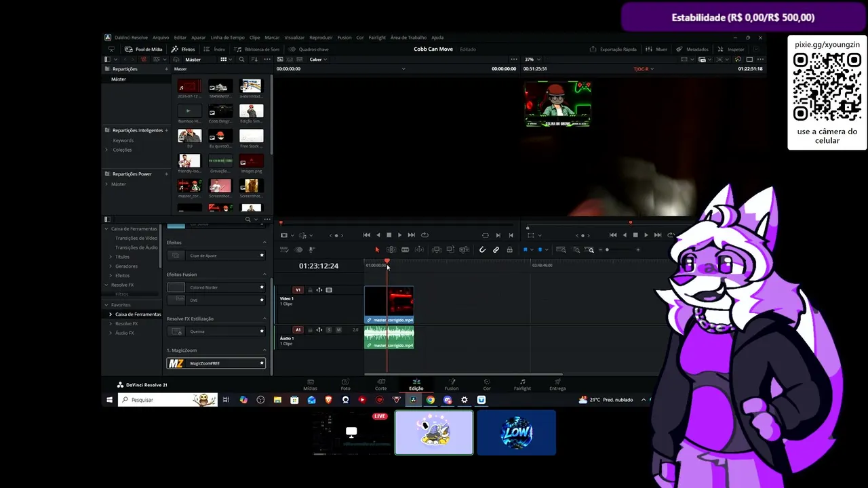This screenshot has height=488, width=868.
Task: Open the 37% timeline viewer zoom dropdown
Action: (x=532, y=60)
